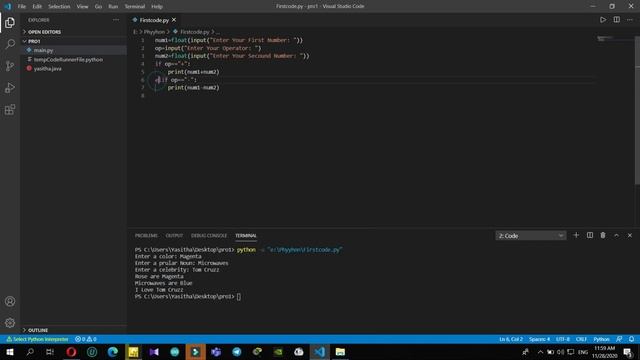Switch to the Debug Console tab
The width and height of the screenshot is (640, 360).
tap(209, 236)
